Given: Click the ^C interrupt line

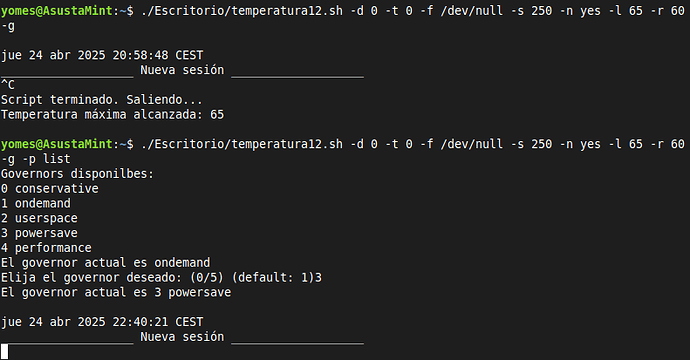Looking at the screenshot, I should pyautogui.click(x=8, y=85).
